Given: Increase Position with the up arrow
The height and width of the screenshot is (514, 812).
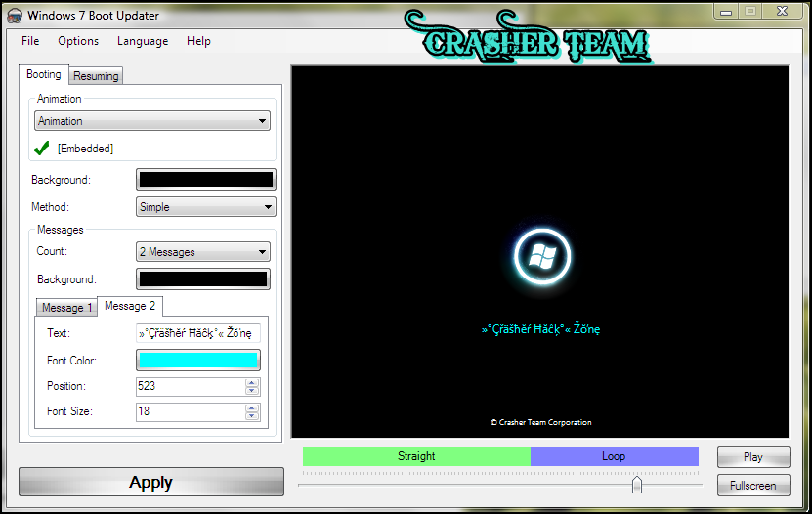Looking at the screenshot, I should click(x=252, y=382).
